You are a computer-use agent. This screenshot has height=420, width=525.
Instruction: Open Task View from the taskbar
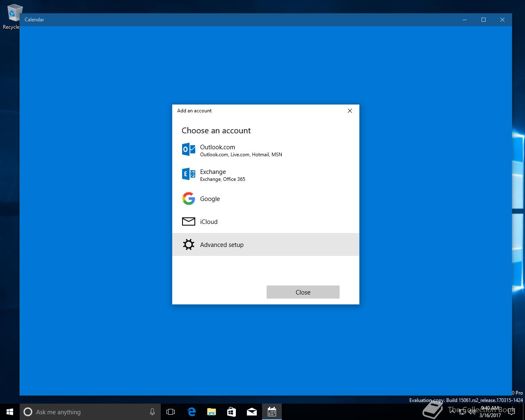click(x=171, y=412)
